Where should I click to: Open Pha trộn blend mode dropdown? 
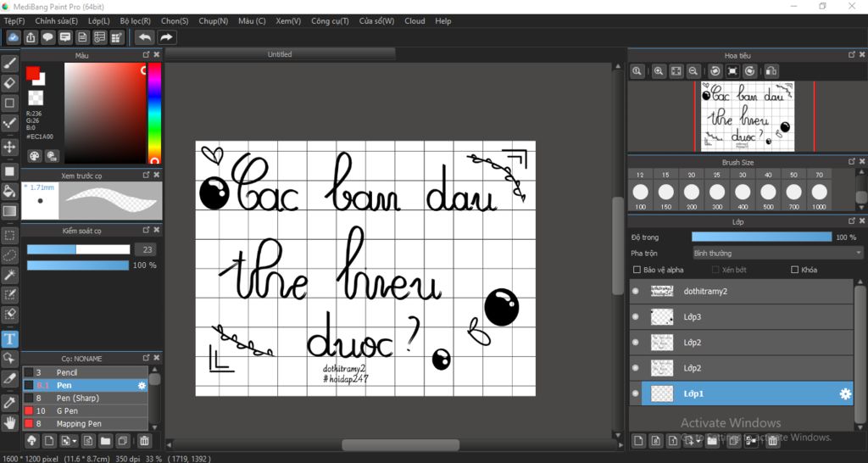pyautogui.click(x=777, y=253)
